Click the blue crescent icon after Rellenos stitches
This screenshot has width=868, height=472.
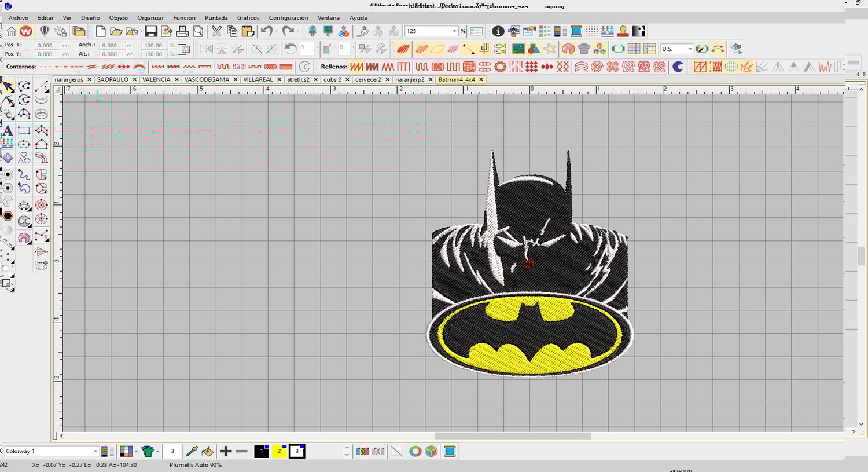coord(678,67)
